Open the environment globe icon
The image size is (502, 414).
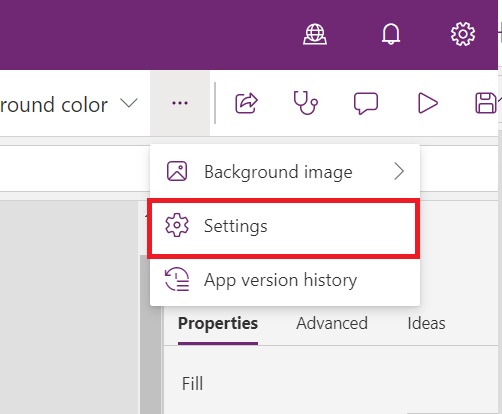click(x=315, y=34)
